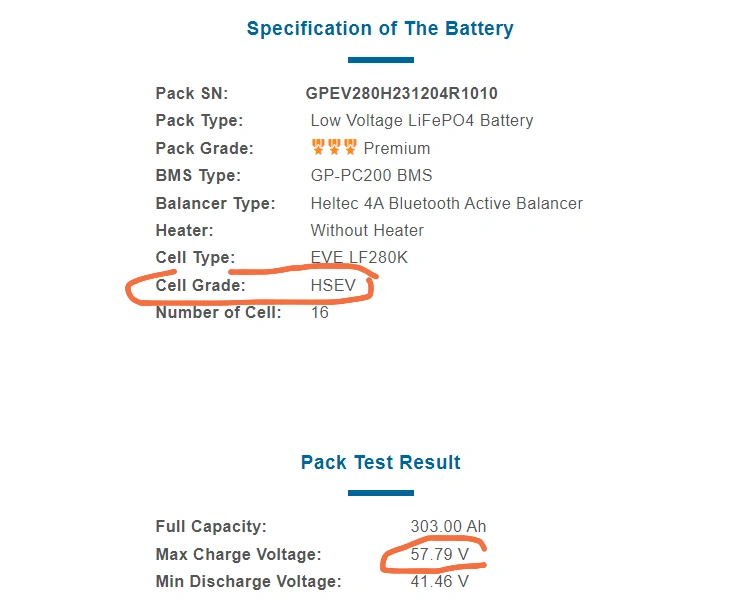Select the pack serial number GPEV280H231204R1010
The height and width of the screenshot is (612, 754).
(x=402, y=93)
